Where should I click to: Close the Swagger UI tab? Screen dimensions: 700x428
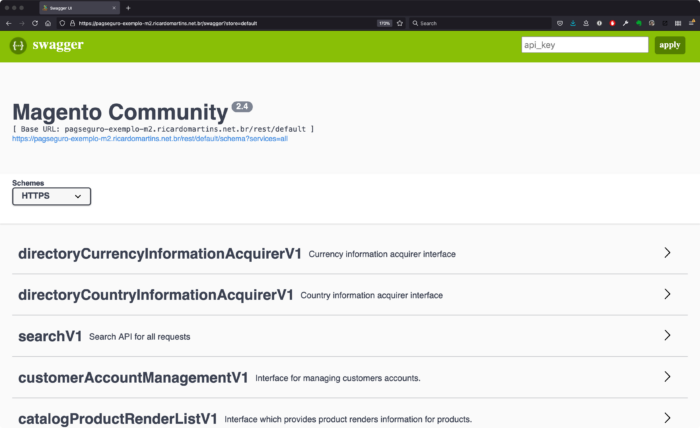(114, 8)
